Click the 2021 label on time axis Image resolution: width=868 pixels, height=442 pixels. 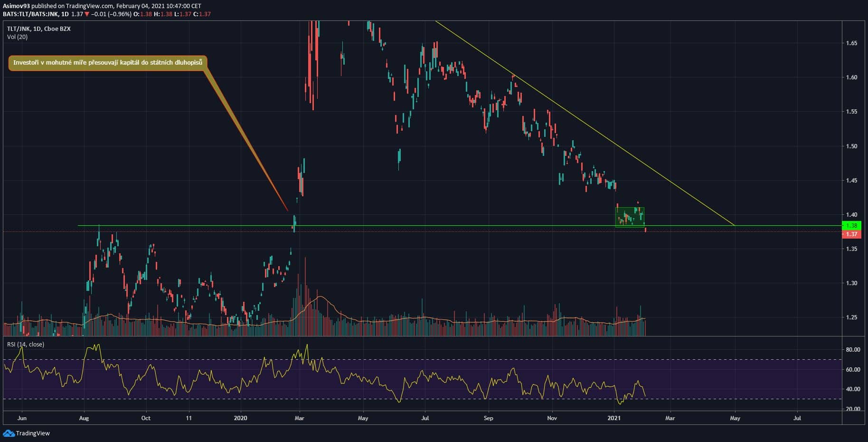pos(614,418)
